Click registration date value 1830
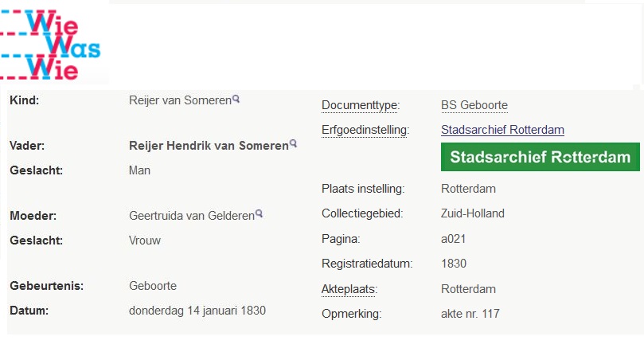Screen dimensions: 644x352 454,264
